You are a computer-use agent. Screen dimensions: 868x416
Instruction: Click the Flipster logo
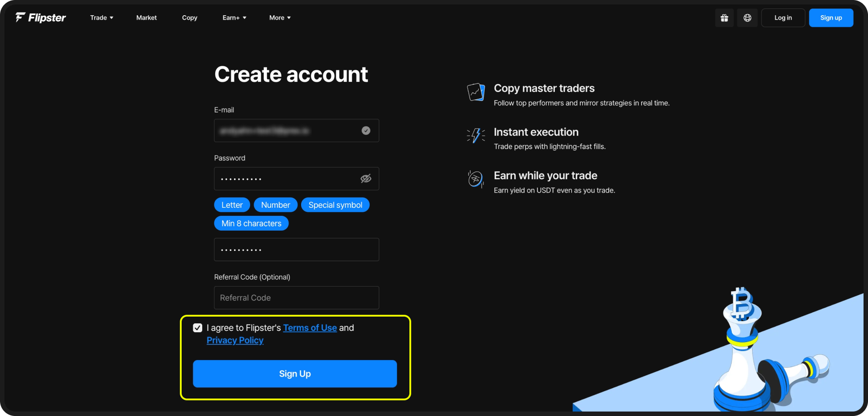point(41,17)
